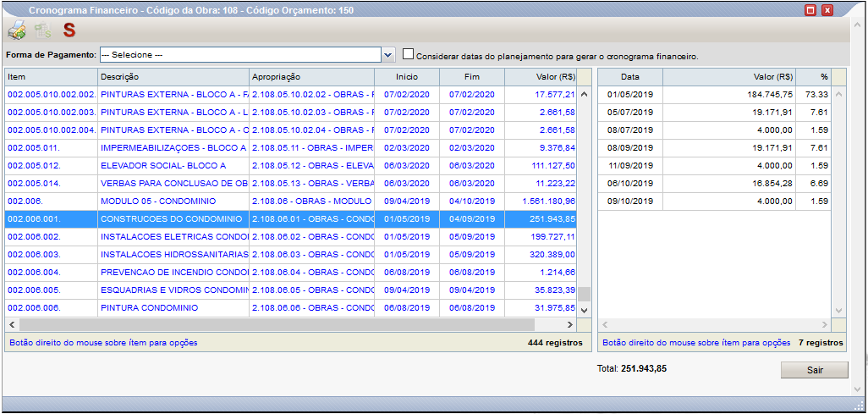Viewport: 868px width, 414px height.
Task: Select row 002.005.010.002.002. in item list
Action: (x=291, y=95)
